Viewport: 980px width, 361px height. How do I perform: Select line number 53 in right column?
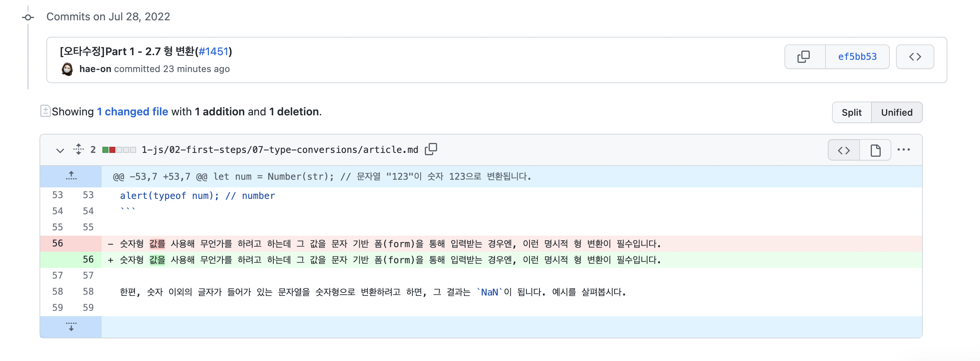(88, 195)
